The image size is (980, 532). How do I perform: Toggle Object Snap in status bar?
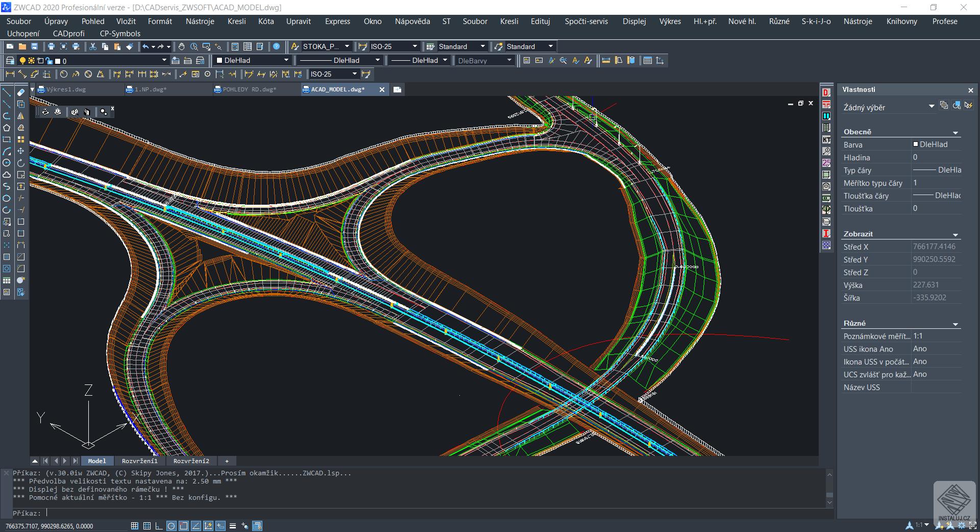pos(184,526)
